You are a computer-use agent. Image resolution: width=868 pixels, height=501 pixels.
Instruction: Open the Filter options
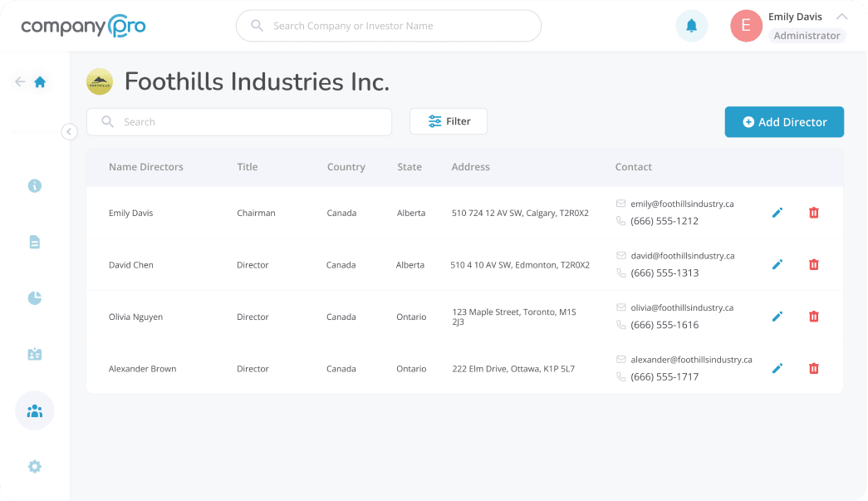coord(449,121)
